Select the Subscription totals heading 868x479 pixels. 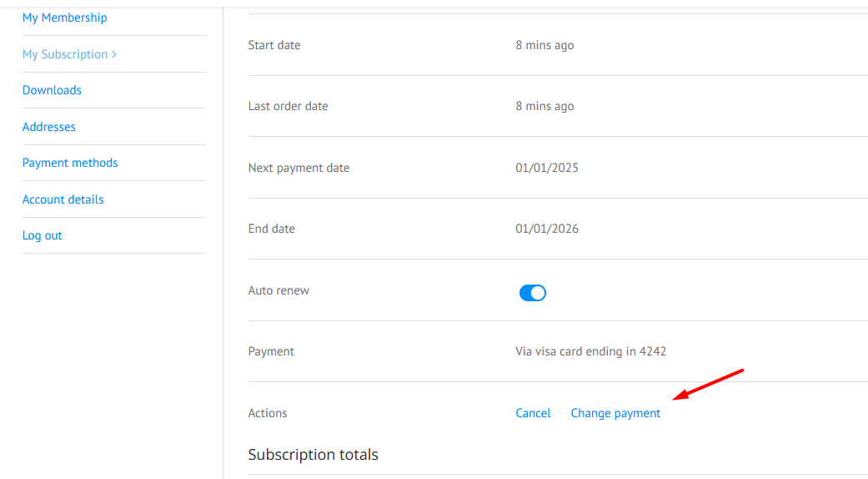pyautogui.click(x=314, y=455)
